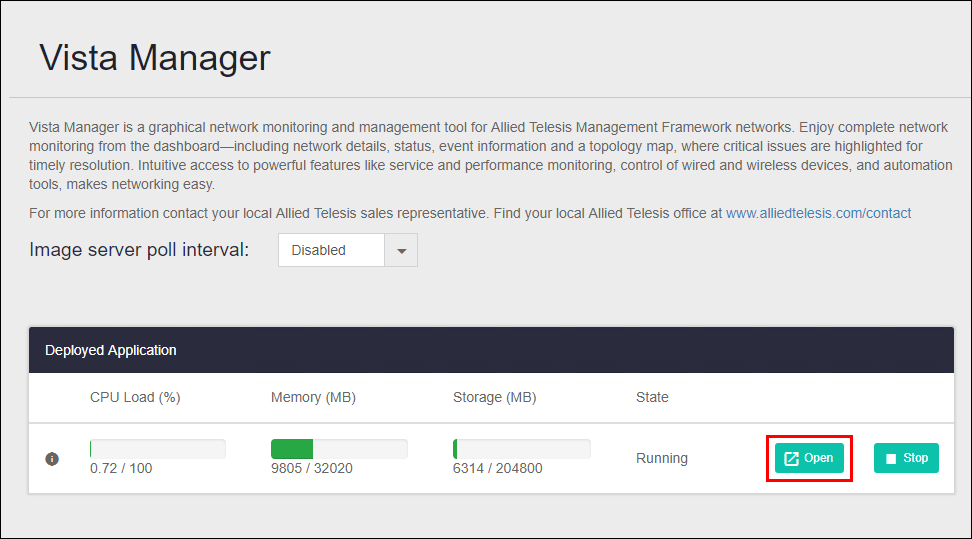Click the Storage (MB) column header
This screenshot has width=972, height=539.
(495, 397)
